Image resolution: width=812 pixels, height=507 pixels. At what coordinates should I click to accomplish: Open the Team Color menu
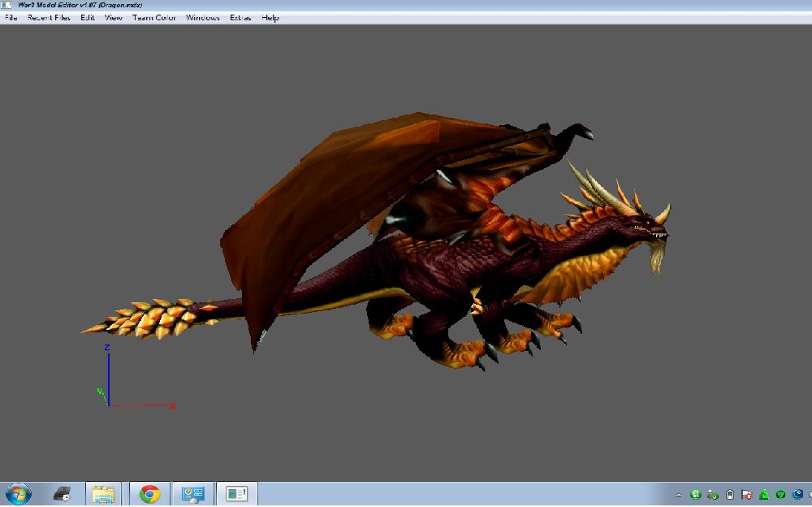pos(153,18)
